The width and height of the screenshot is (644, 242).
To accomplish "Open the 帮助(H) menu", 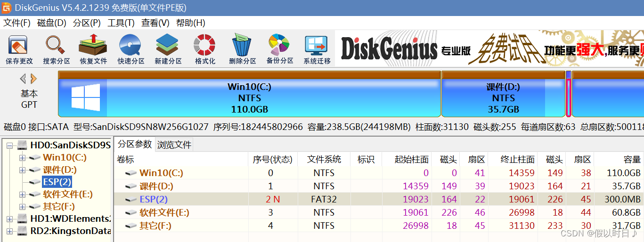I will [x=191, y=23].
